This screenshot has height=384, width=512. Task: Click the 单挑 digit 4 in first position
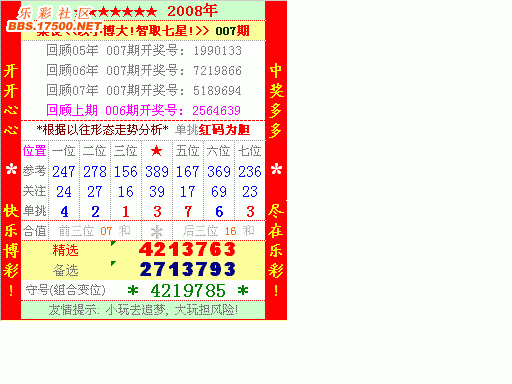(64, 212)
